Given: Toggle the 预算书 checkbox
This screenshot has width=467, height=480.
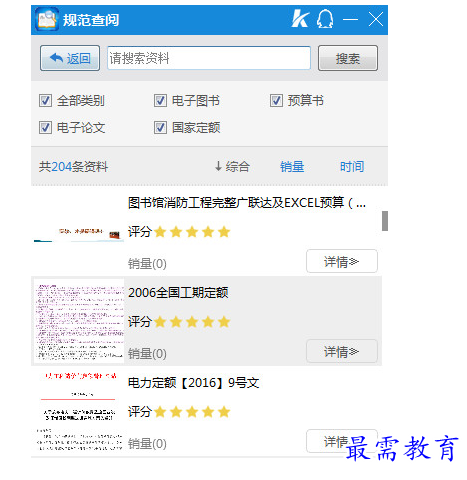Looking at the screenshot, I should pos(276,100).
